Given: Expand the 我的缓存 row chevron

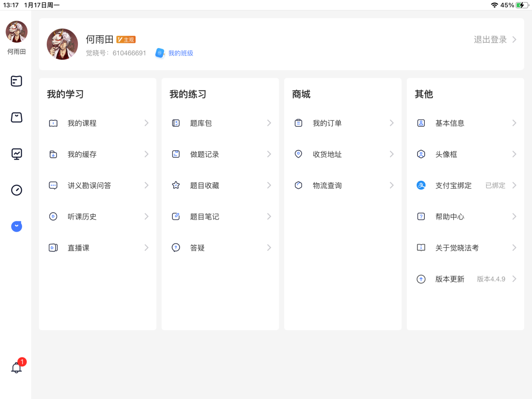Looking at the screenshot, I should (x=146, y=154).
